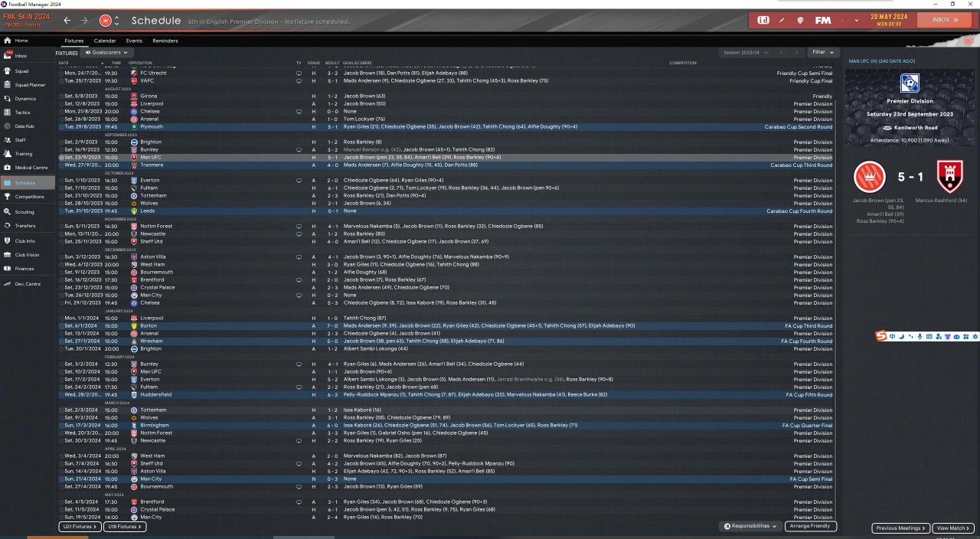Open Training from the sidebar
Image resolution: width=980 pixels, height=539 pixels.
pyautogui.click(x=28, y=154)
